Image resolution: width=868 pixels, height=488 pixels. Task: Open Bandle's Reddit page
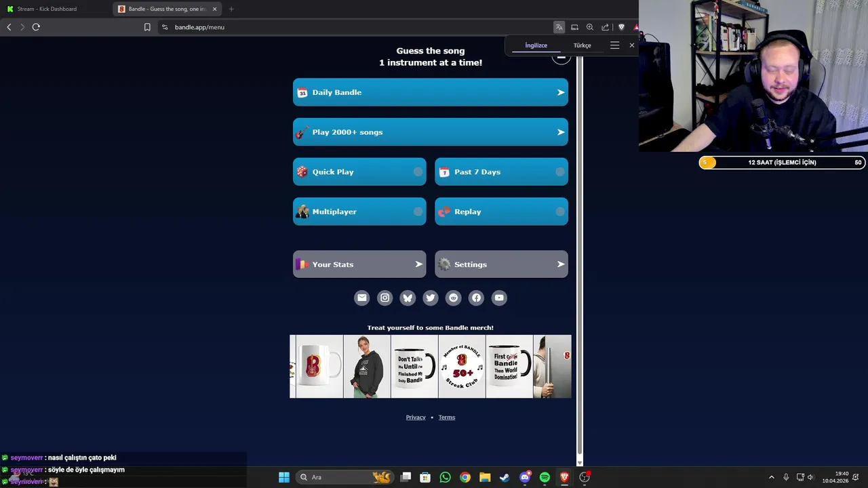(x=454, y=298)
